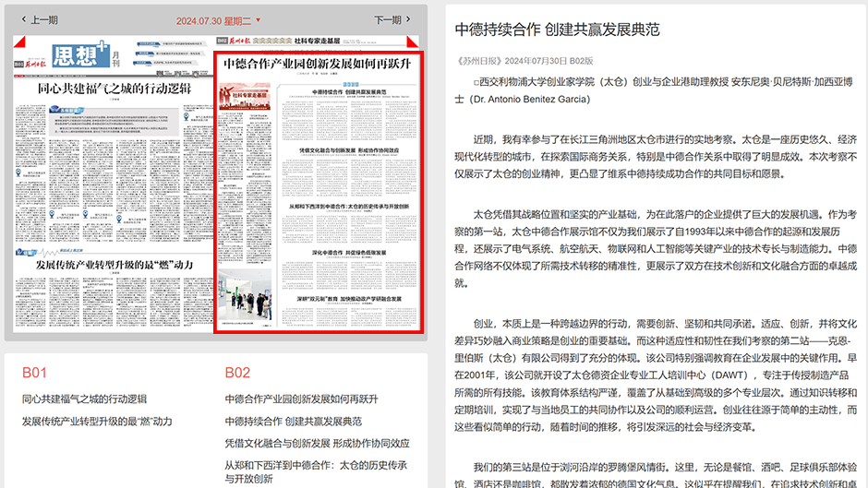Select the B01 page label
Screen dimensions: 868x488
click(34, 373)
